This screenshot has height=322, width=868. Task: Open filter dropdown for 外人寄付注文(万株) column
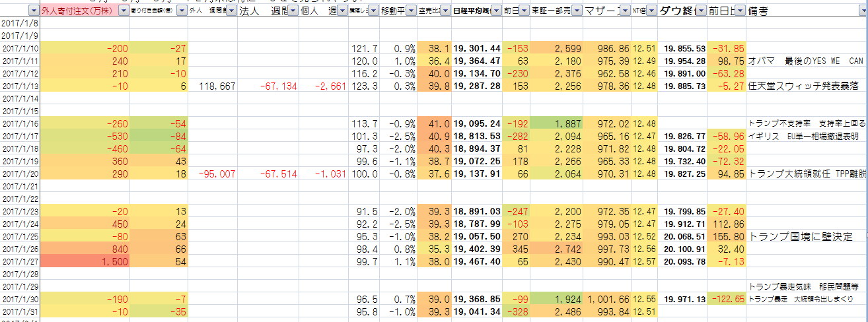pyautogui.click(x=123, y=11)
